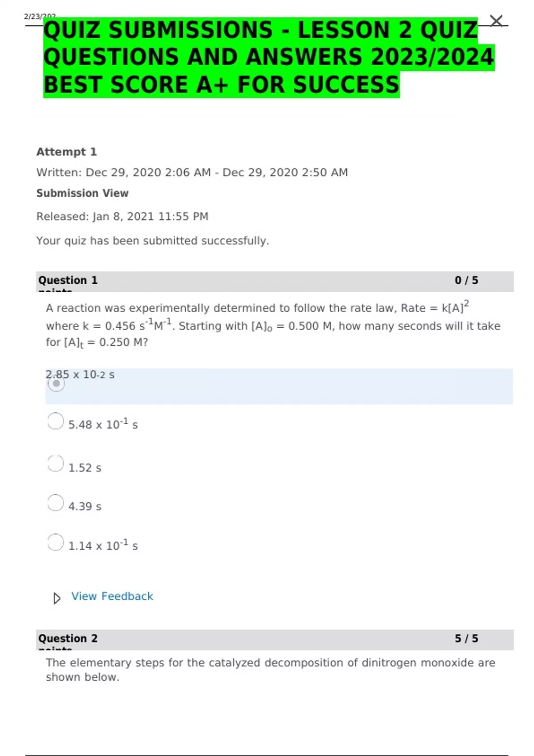
Task: Click the 5 / 5 score label
Action: [x=466, y=638]
